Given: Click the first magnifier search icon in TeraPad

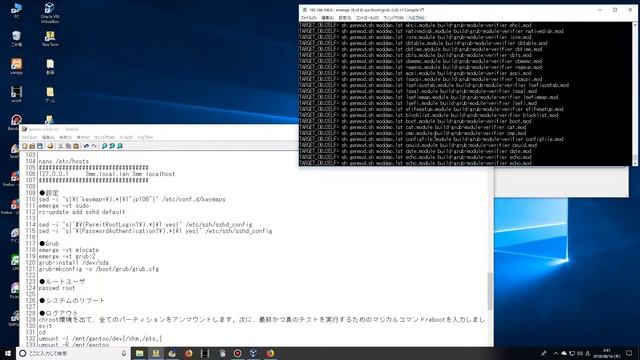Looking at the screenshot, I should coord(104,146).
